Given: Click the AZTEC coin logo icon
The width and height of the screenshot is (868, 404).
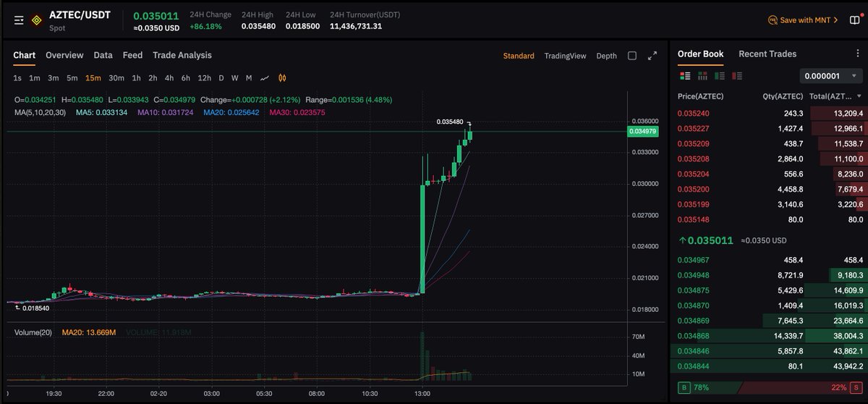Looking at the screenshot, I should pos(36,20).
